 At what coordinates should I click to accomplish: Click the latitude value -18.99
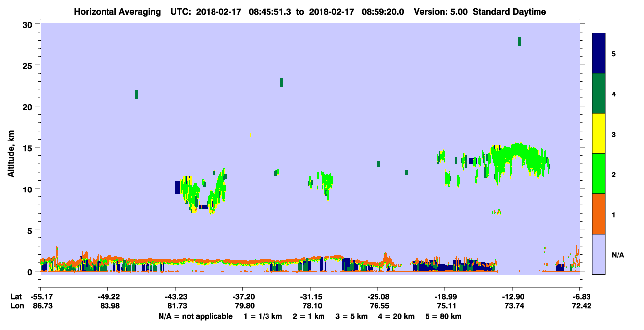(x=445, y=296)
